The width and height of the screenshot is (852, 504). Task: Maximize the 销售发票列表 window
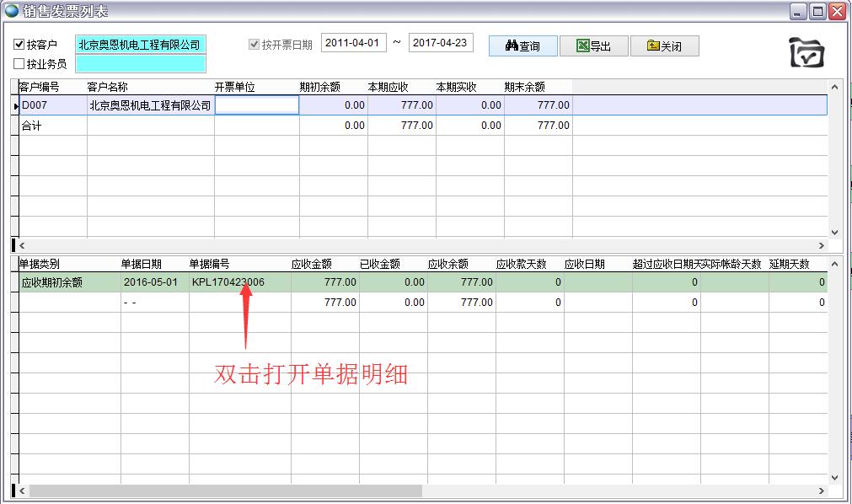coord(817,11)
